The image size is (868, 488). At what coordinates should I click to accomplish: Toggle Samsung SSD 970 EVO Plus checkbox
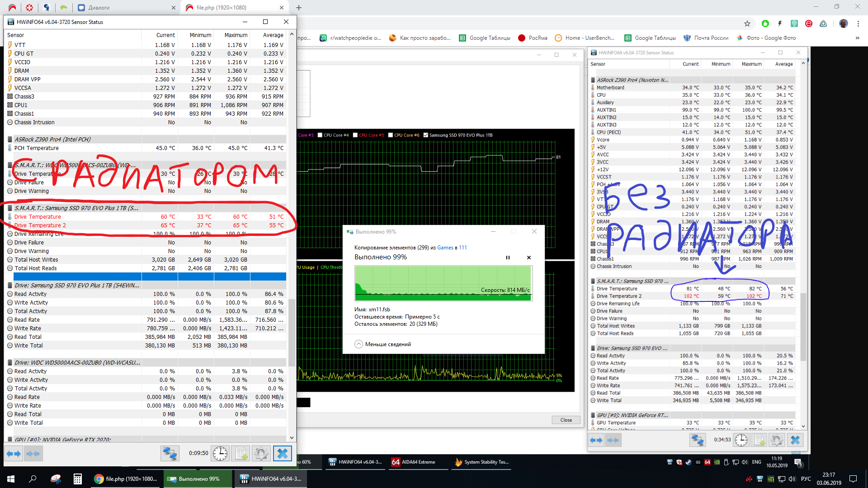pyautogui.click(x=425, y=135)
